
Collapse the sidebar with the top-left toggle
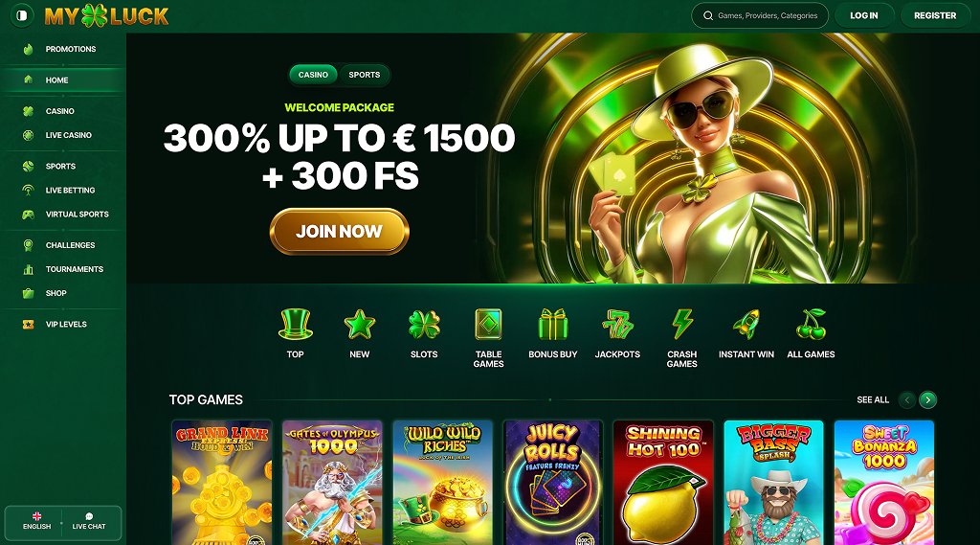pyautogui.click(x=22, y=15)
